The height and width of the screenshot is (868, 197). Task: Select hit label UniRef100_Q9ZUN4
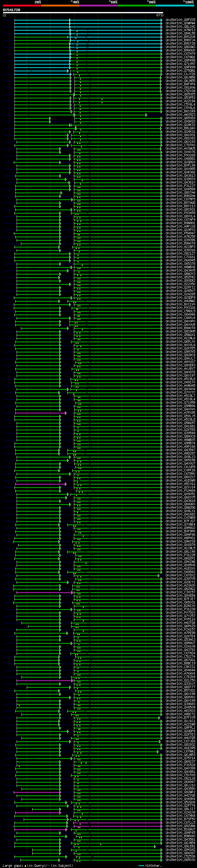point(180,826)
